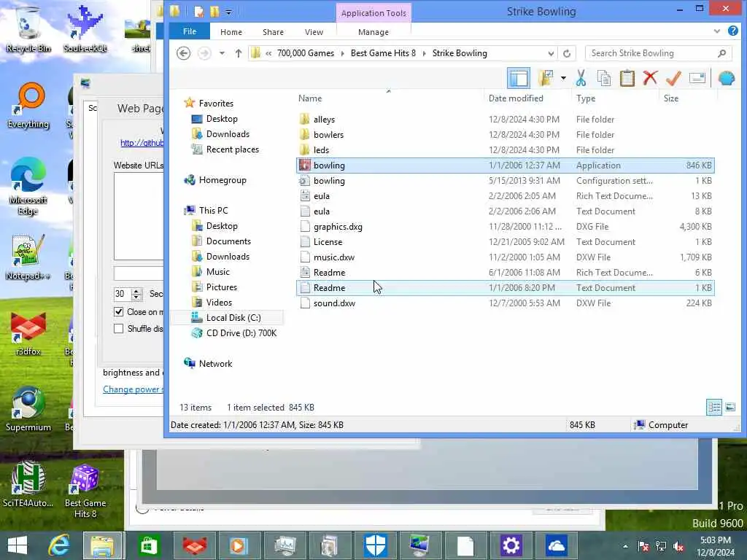This screenshot has width=747, height=560.
Task: Sort by the Date modified column
Action: click(x=516, y=98)
